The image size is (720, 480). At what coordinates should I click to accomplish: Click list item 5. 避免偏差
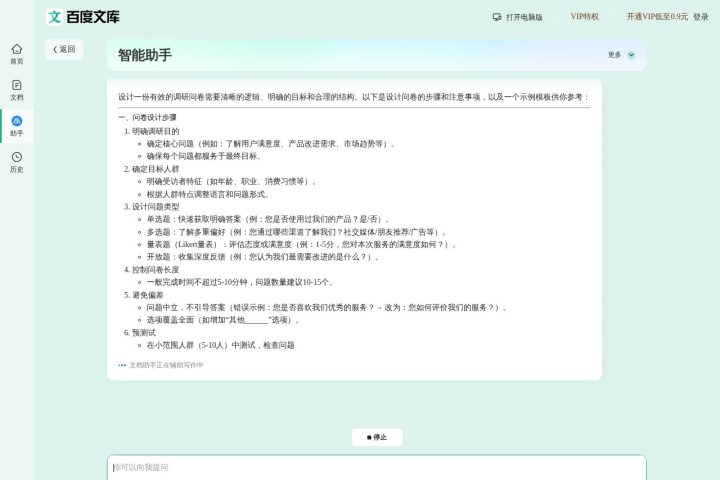click(143, 295)
